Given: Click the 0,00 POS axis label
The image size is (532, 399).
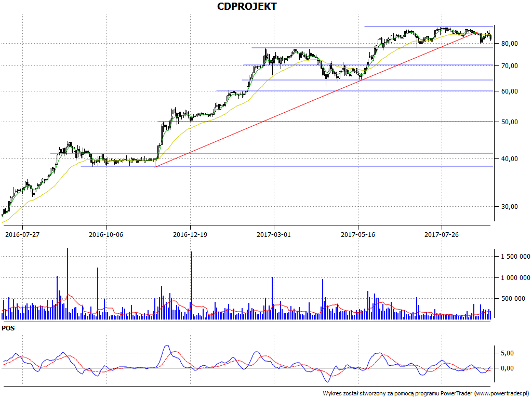Looking at the screenshot, I should tap(507, 368).
